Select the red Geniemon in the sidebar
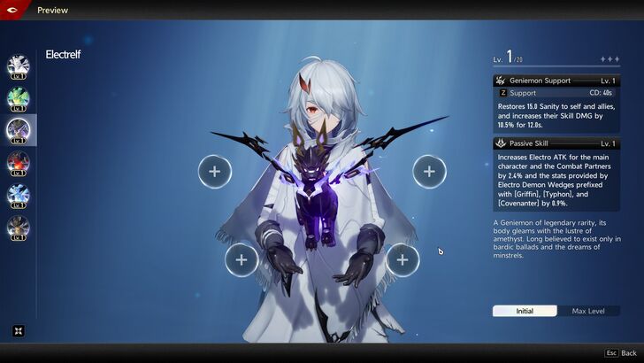The height and width of the screenshot is (363, 644). click(18, 163)
